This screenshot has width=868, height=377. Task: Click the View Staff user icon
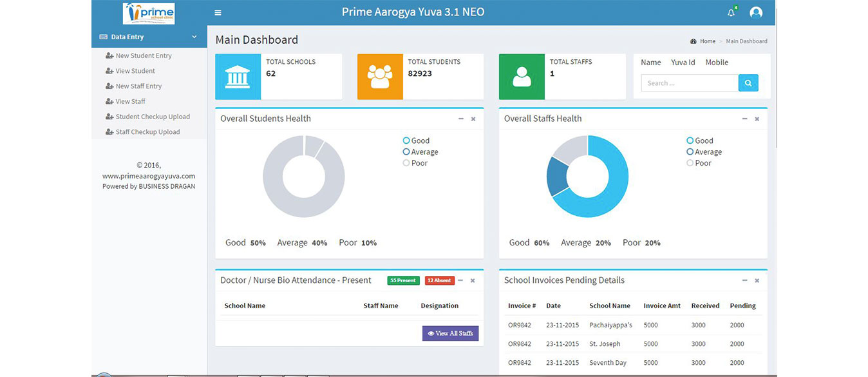coord(109,101)
